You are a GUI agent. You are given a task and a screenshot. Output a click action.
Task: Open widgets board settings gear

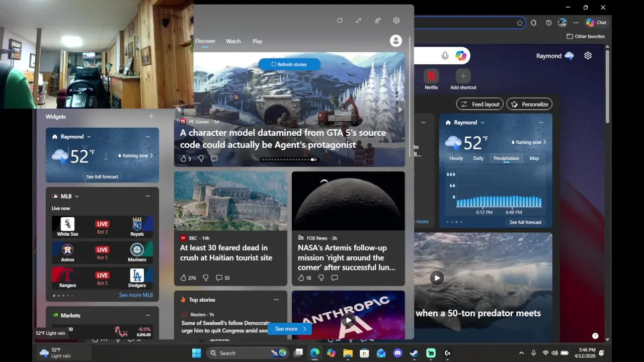coord(396,21)
